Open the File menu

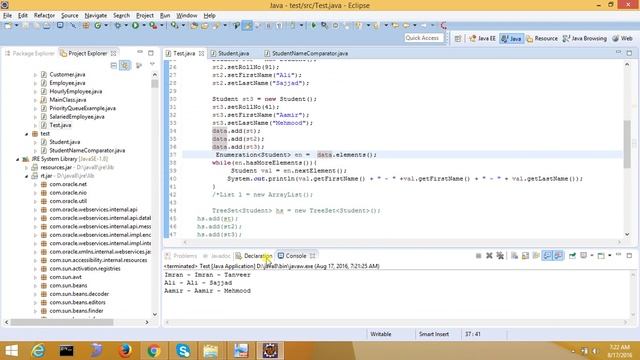coord(7,16)
